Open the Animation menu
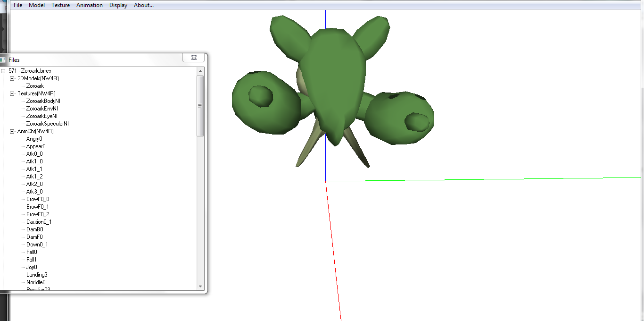The width and height of the screenshot is (644, 321). pos(90,5)
